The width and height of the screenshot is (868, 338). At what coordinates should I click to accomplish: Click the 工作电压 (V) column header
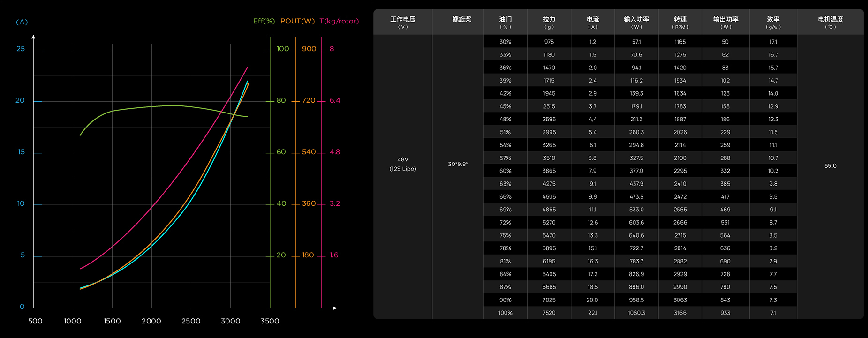coord(403,22)
